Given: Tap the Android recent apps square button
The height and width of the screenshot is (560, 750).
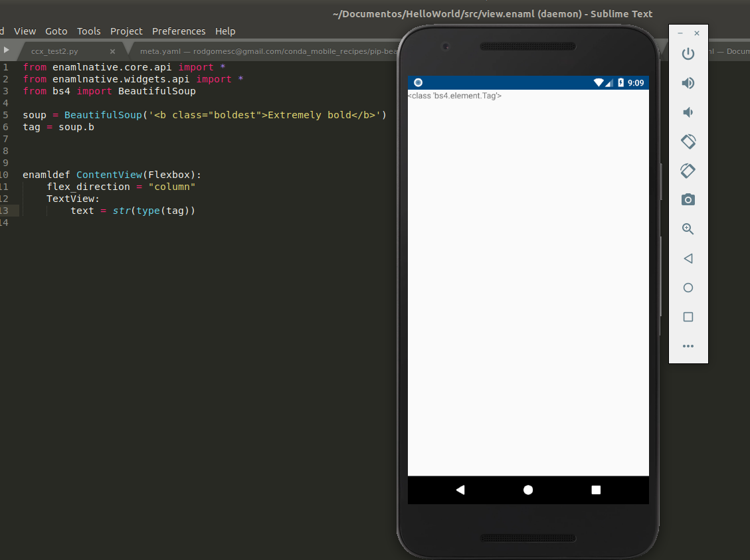Looking at the screenshot, I should pyautogui.click(x=596, y=490).
